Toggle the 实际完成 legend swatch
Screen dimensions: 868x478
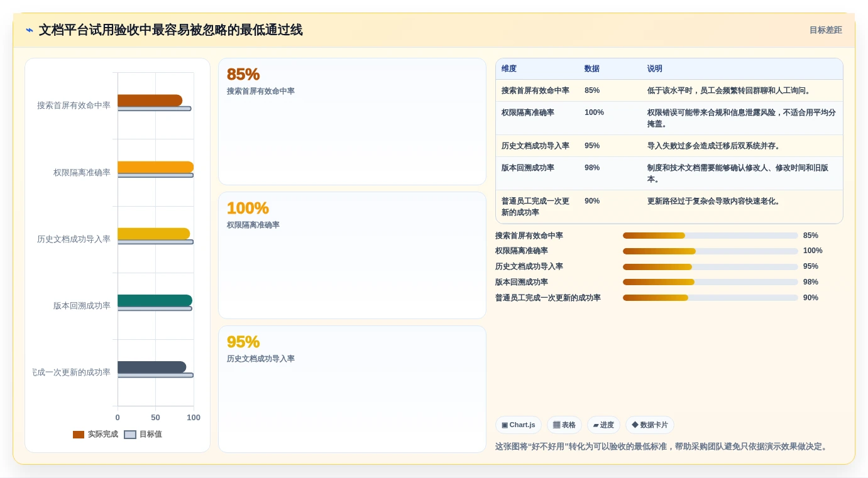pyautogui.click(x=79, y=435)
